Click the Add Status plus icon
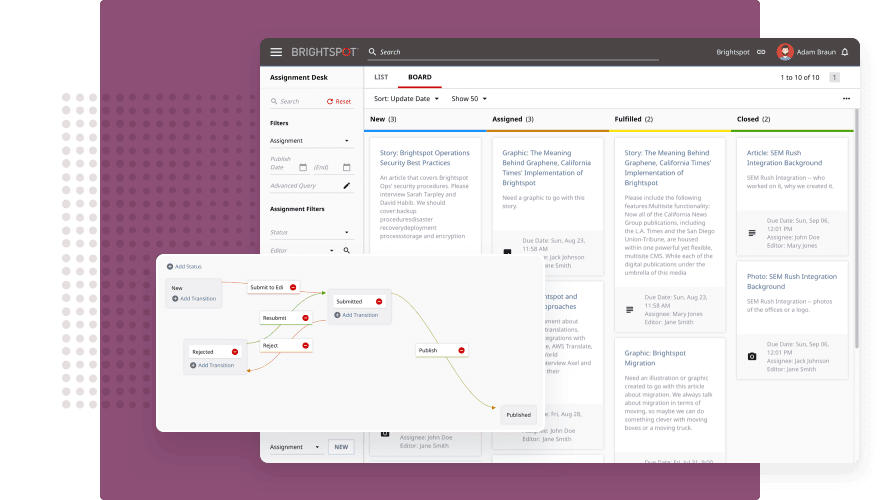Viewport: 890px width, 500px height. tap(170, 267)
